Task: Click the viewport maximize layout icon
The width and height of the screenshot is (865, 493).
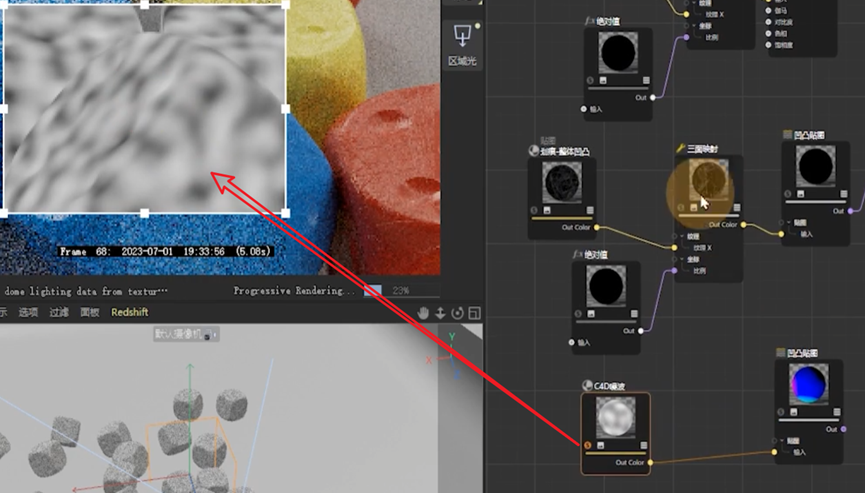Action: [474, 313]
